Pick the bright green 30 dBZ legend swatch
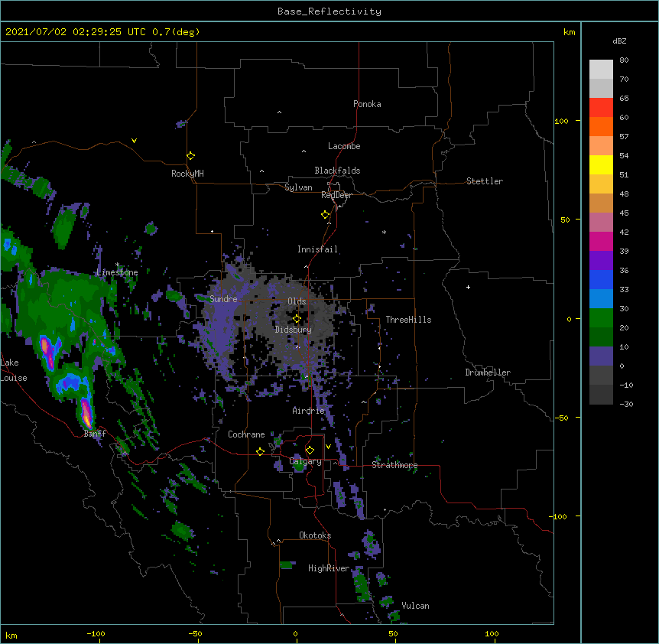 601,318
